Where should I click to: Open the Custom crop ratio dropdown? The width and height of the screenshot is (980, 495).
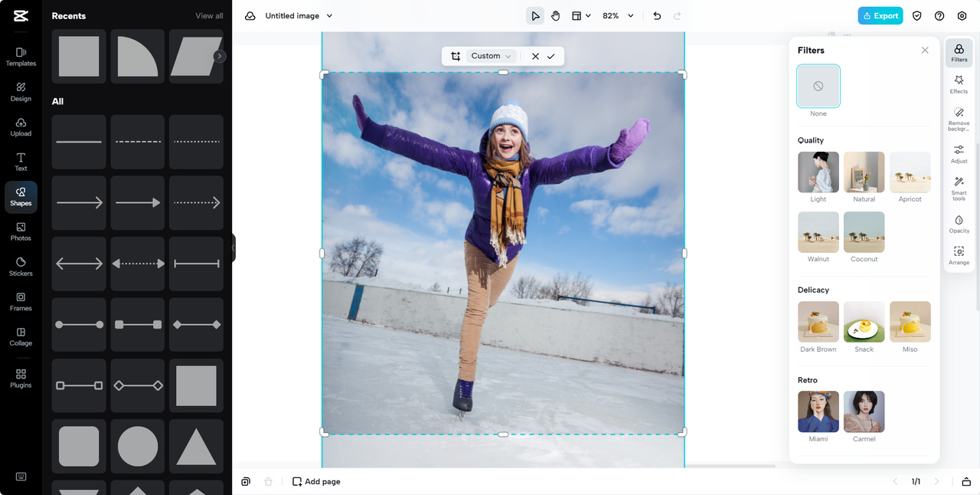(x=491, y=56)
